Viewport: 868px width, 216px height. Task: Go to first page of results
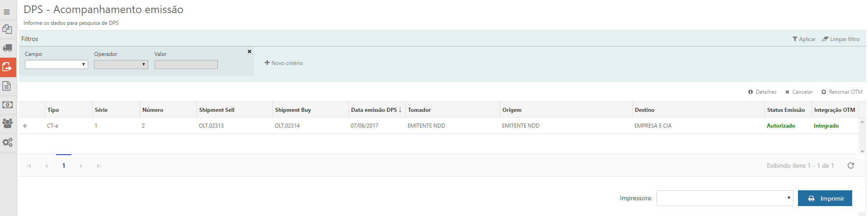tap(29, 166)
